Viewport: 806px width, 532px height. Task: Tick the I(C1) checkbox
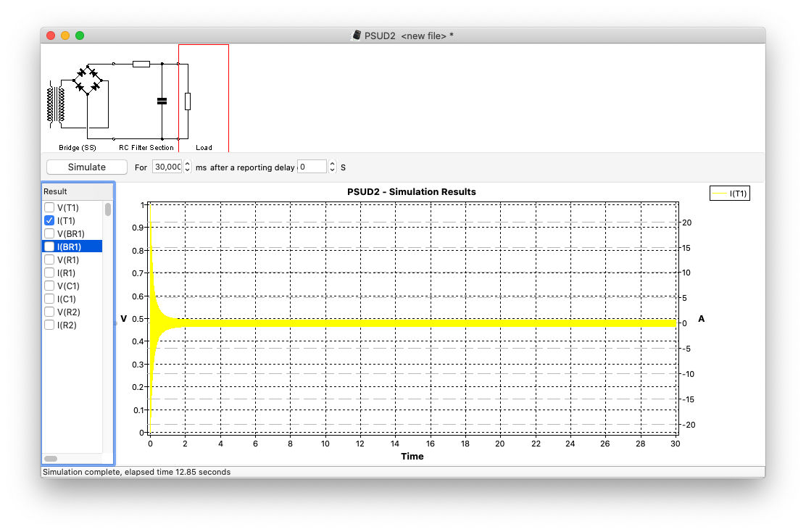click(x=49, y=299)
